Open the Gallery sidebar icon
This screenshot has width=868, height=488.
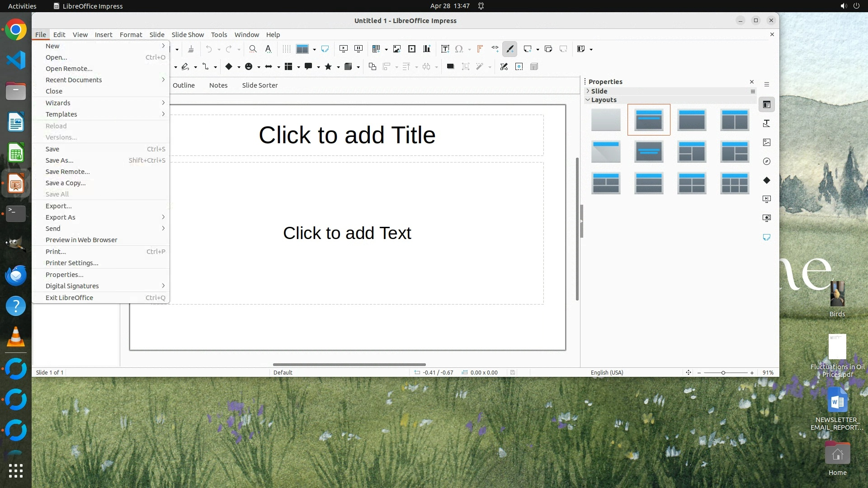[767, 142]
